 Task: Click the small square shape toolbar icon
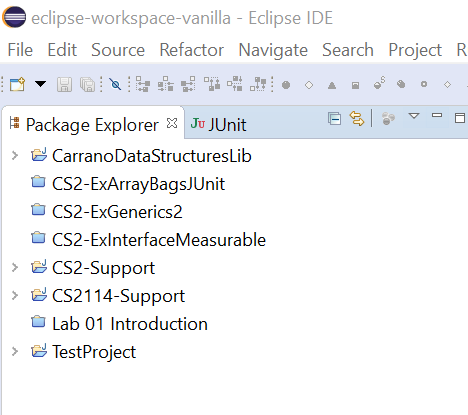pos(355,86)
